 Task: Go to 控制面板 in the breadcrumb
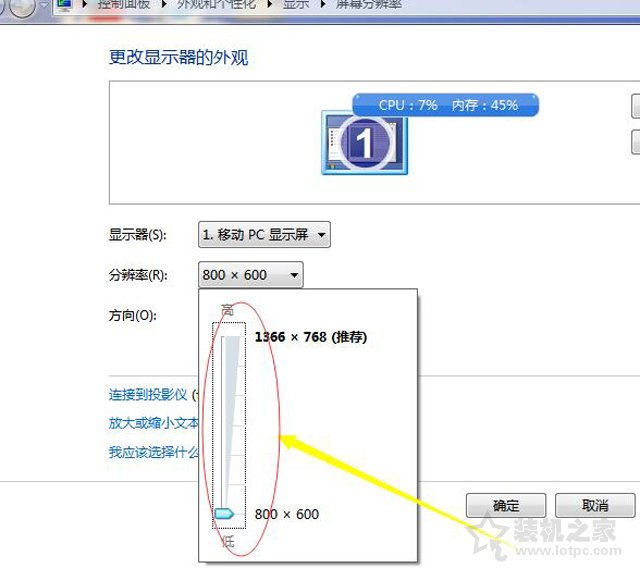click(125, 5)
